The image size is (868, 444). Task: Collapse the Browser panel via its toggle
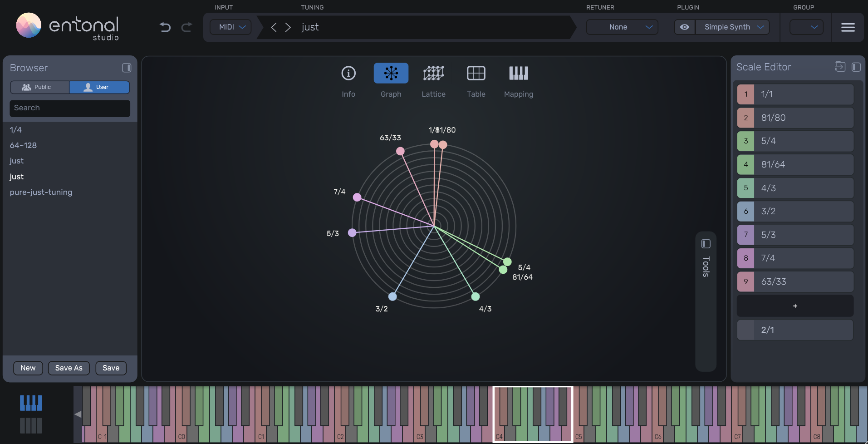tap(127, 68)
